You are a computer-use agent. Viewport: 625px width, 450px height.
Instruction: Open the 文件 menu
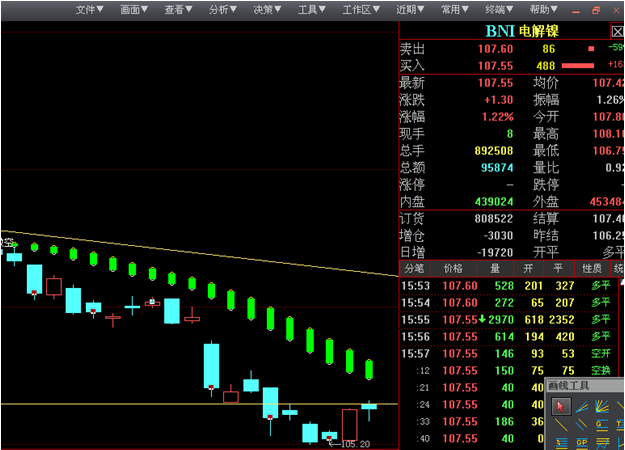point(89,10)
